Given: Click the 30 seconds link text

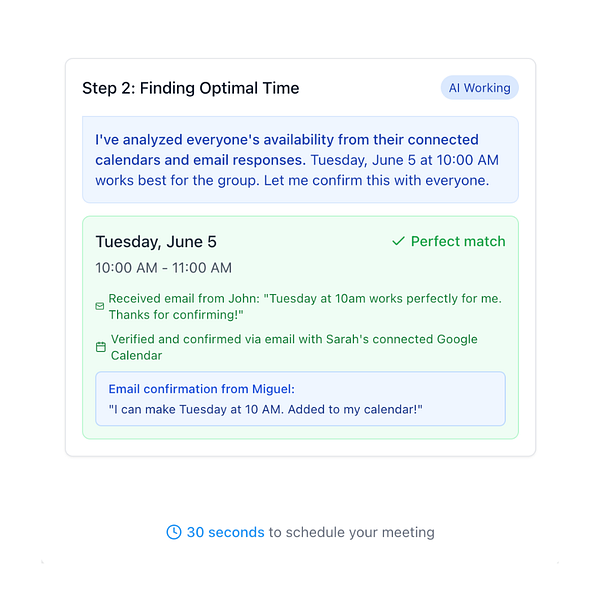Looking at the screenshot, I should click(225, 532).
